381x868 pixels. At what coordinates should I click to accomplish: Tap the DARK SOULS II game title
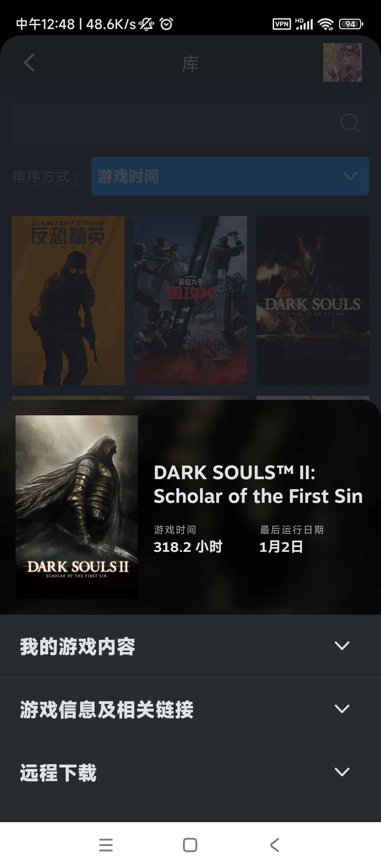258,484
